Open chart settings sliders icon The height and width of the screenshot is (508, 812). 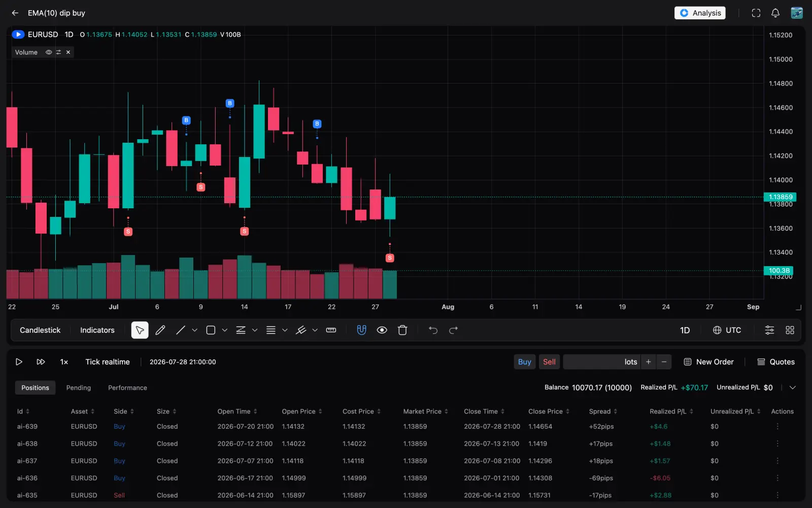pyautogui.click(x=769, y=330)
